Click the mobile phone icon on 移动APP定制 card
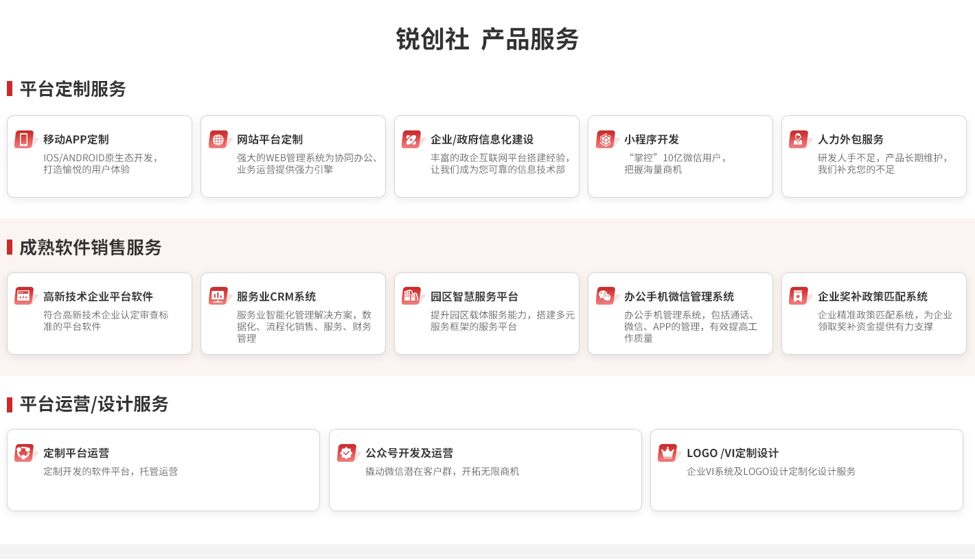975x560 pixels. 25,139
